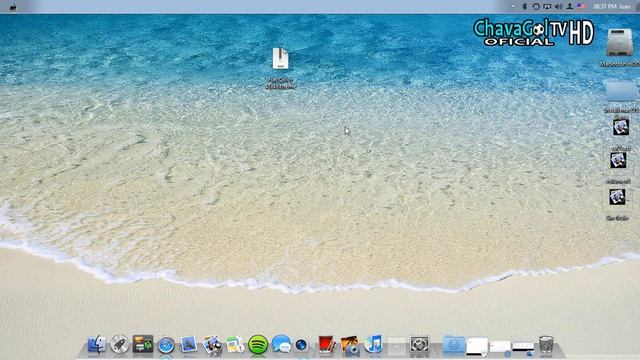Open the blue folder stack in dock

click(453, 345)
